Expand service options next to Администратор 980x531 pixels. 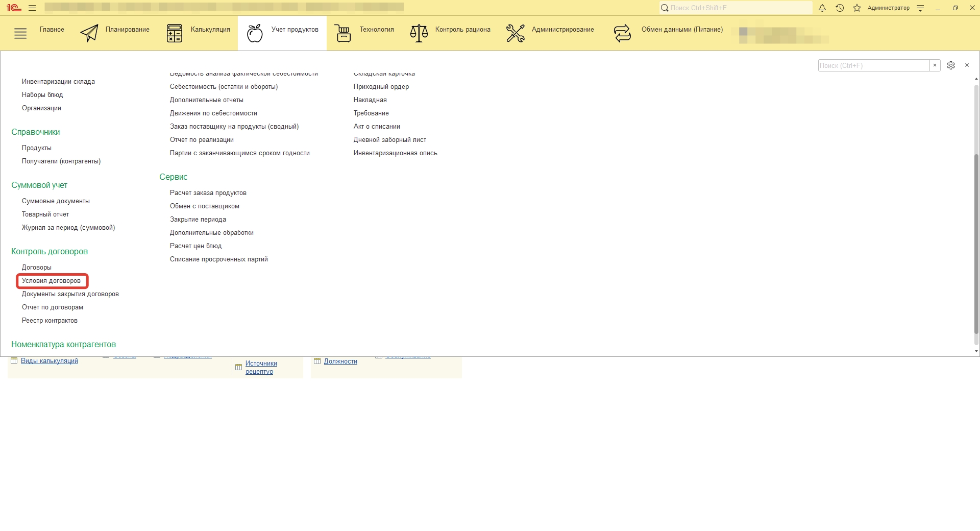(920, 8)
